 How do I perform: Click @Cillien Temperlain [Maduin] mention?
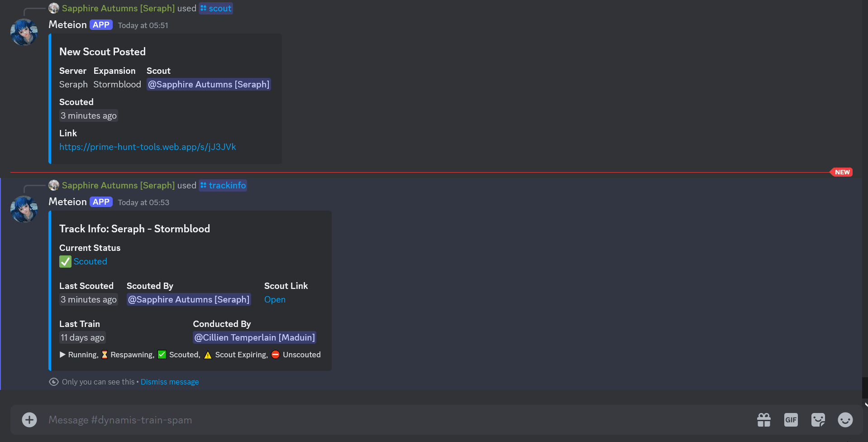[x=254, y=338]
